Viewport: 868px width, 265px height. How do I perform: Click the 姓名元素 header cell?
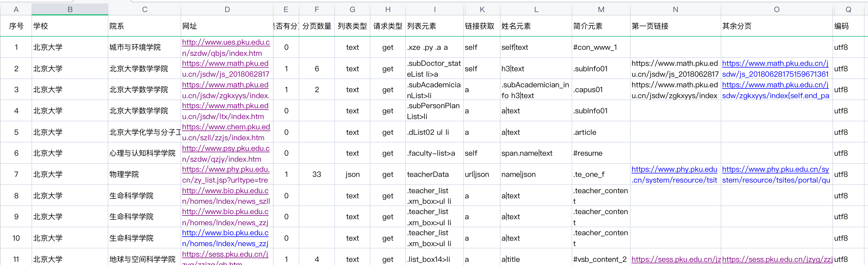click(x=536, y=26)
